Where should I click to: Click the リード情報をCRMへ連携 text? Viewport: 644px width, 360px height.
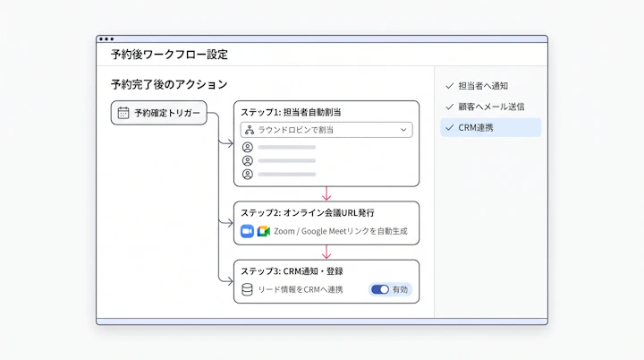(301, 289)
